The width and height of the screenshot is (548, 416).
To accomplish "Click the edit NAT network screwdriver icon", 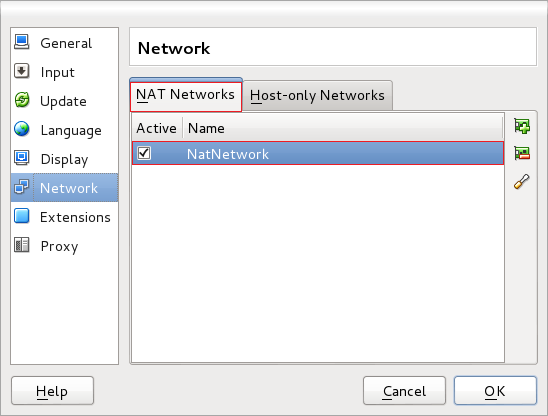I will [522, 181].
